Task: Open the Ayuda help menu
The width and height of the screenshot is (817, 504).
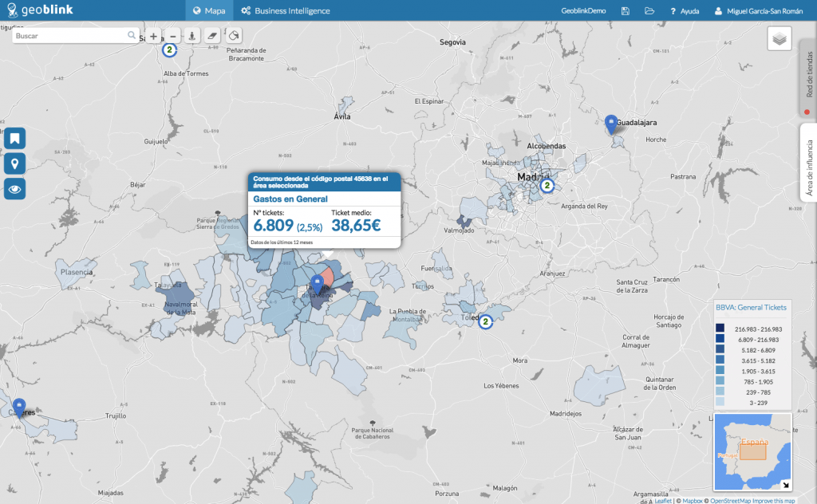Action: [685, 11]
